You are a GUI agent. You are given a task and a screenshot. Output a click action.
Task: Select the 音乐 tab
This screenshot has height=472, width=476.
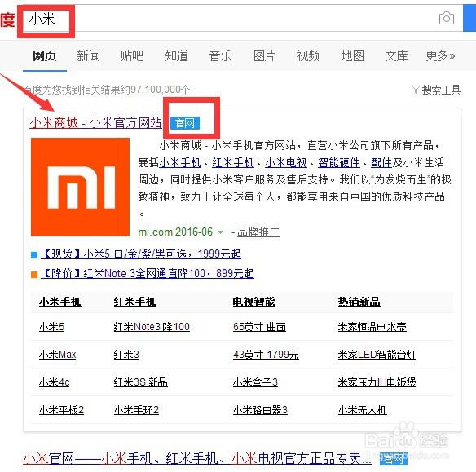coord(220,56)
